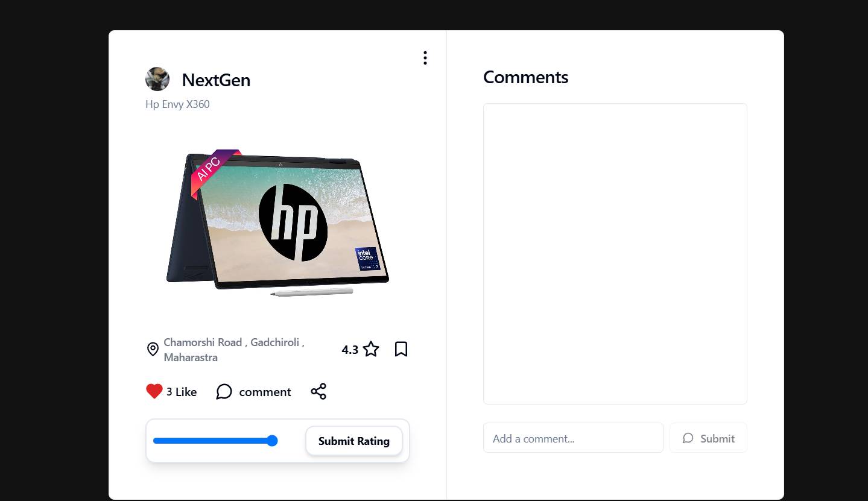Image resolution: width=868 pixels, height=501 pixels.
Task: Click Submit to post the comment
Action: (x=717, y=438)
